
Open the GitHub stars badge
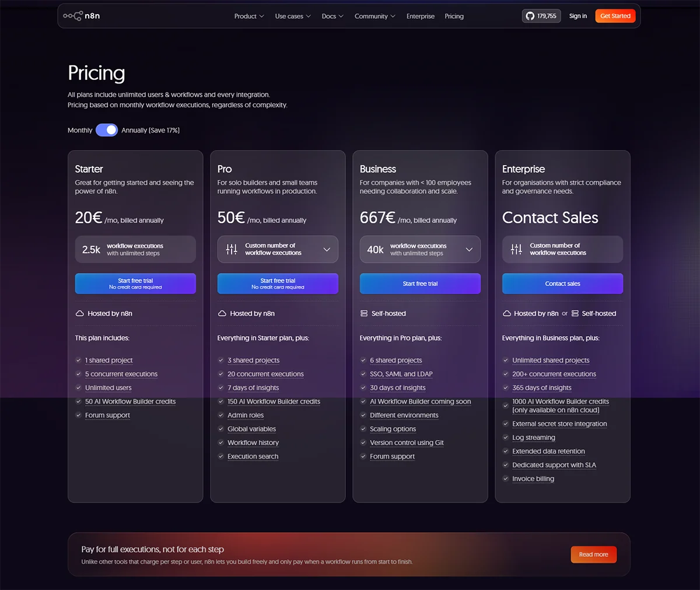(x=541, y=16)
